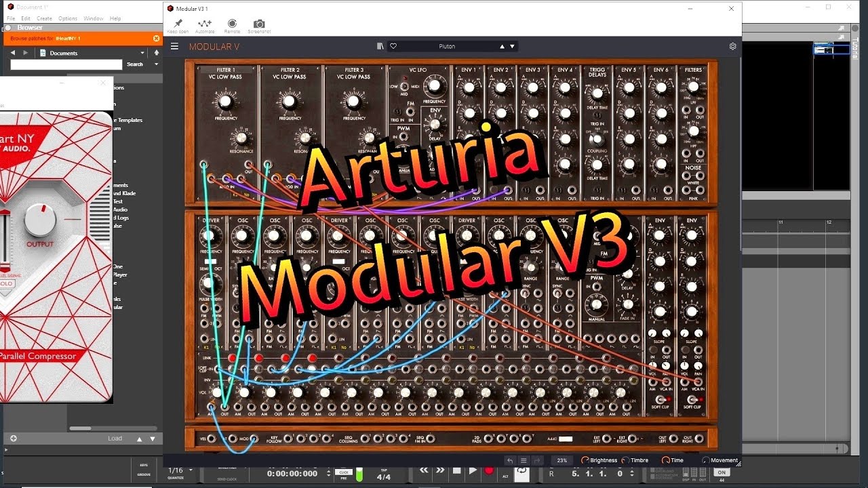
Task: Open the Modular V hamburger menu
Action: pyautogui.click(x=174, y=46)
